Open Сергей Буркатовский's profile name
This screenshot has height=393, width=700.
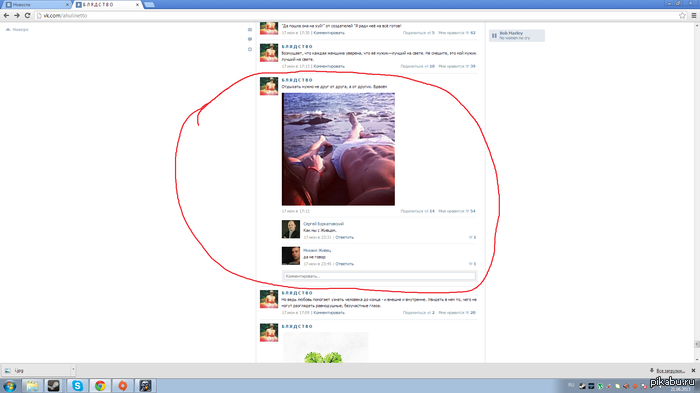(x=324, y=224)
